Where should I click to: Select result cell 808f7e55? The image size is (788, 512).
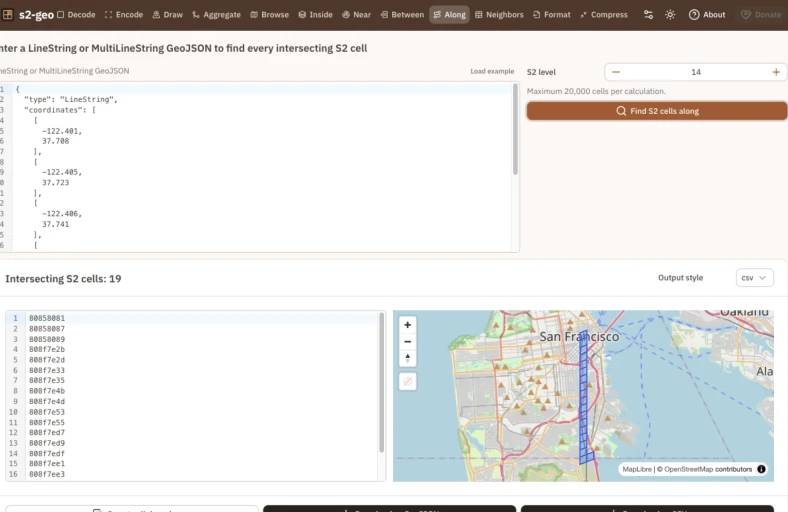47,422
